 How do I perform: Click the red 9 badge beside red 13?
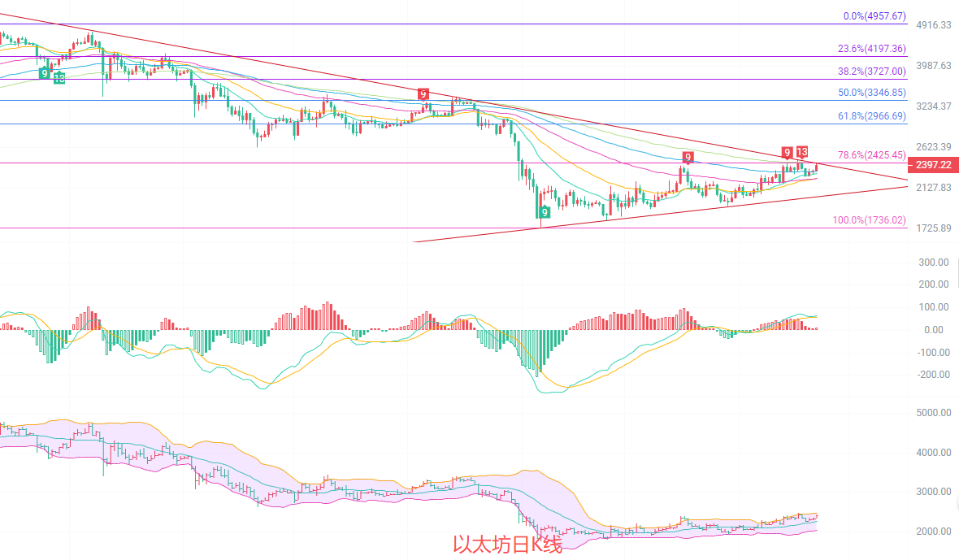(x=787, y=152)
